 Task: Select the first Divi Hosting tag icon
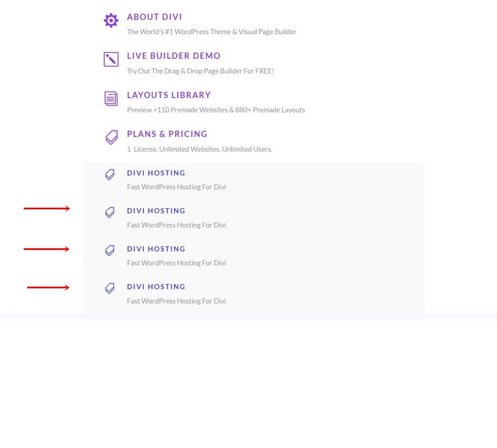[x=110, y=175]
